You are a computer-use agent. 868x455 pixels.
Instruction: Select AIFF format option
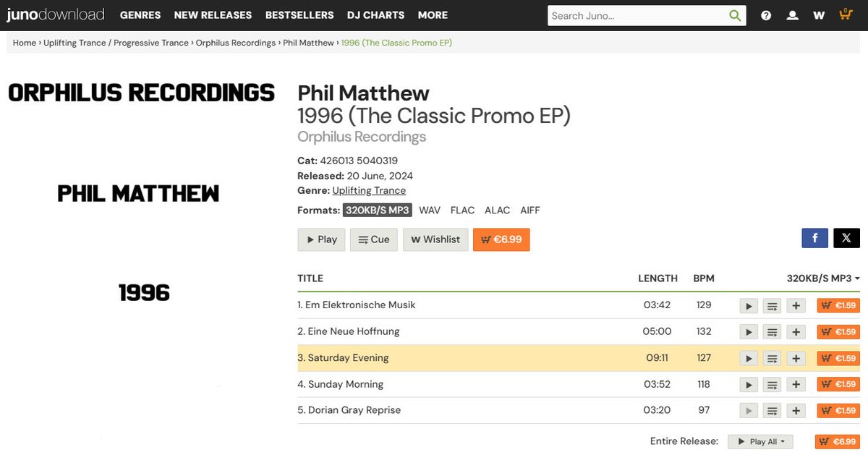point(529,211)
